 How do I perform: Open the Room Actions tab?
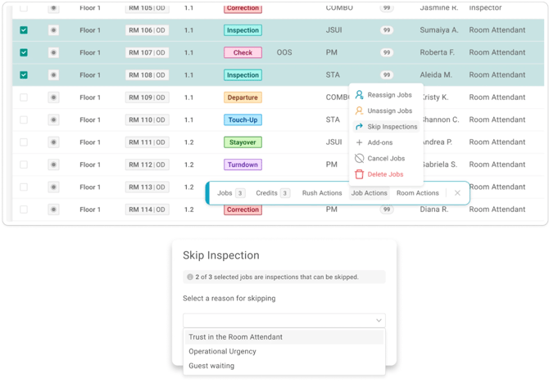click(x=417, y=193)
